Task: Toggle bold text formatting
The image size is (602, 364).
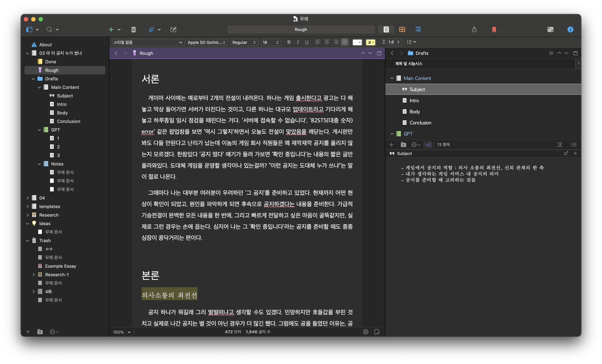Action: pos(289,42)
